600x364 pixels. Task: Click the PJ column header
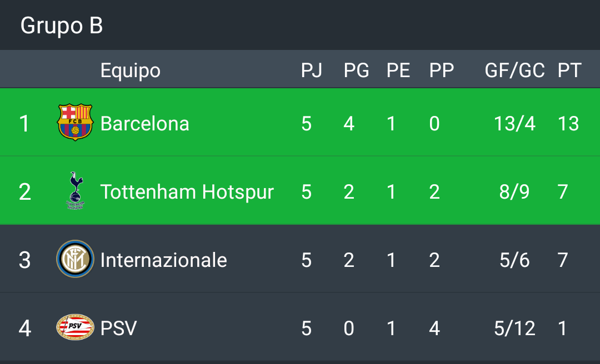coord(312,70)
